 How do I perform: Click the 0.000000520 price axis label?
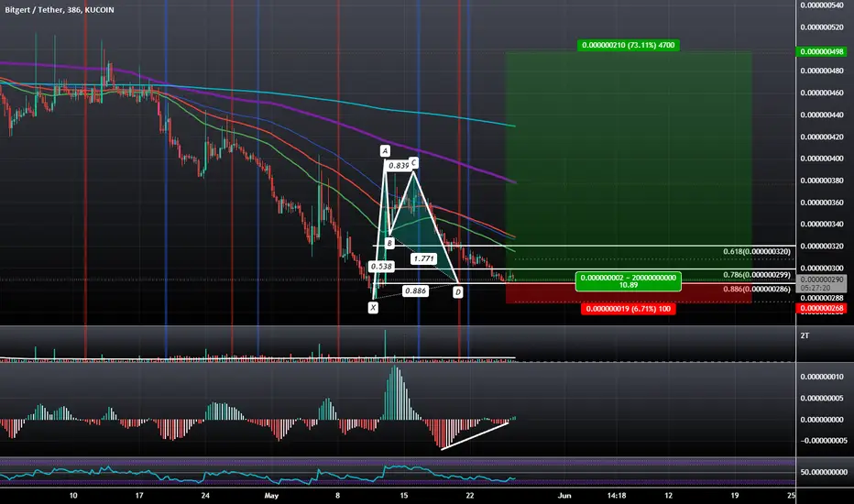coord(822,27)
